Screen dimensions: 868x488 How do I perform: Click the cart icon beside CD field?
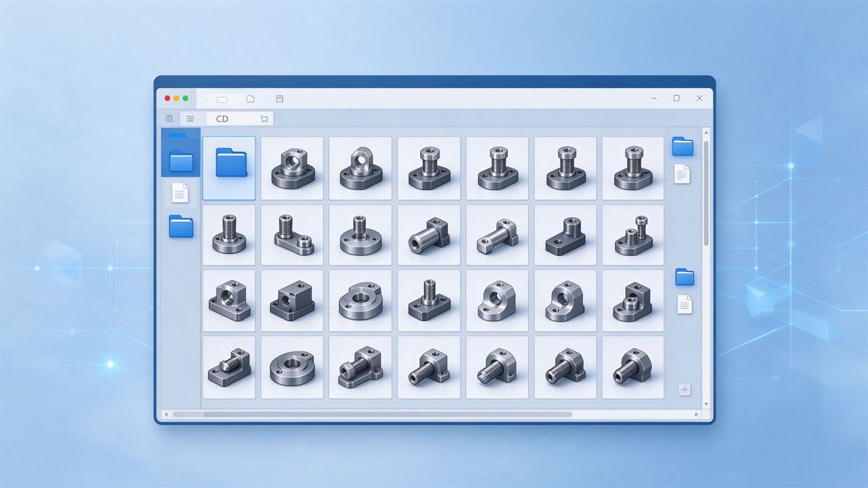264,119
